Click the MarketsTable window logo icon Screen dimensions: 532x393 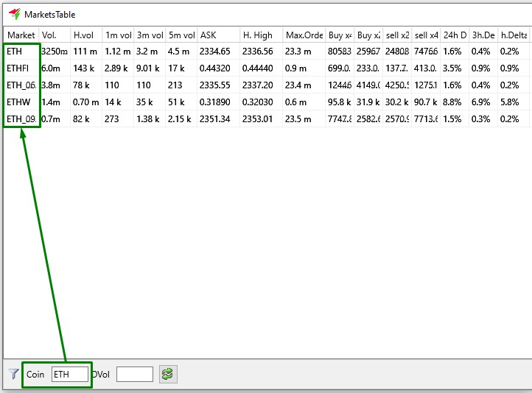tap(14, 14)
